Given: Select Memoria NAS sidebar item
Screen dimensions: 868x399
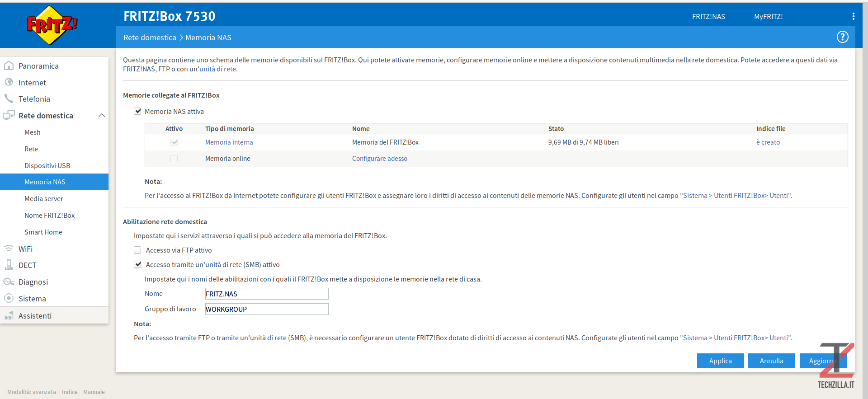Looking at the screenshot, I should [54, 182].
